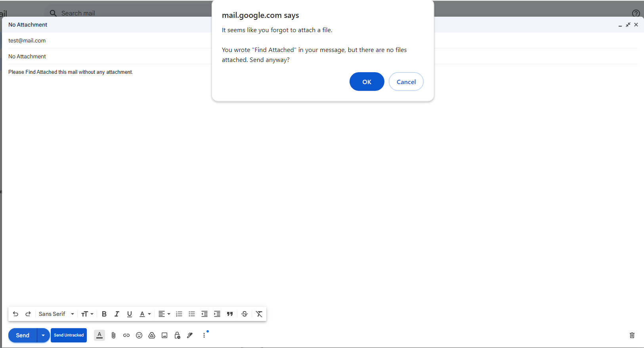Viewport: 644px width, 348px height.
Task: Click Send Untracked button
Action: coord(69,335)
